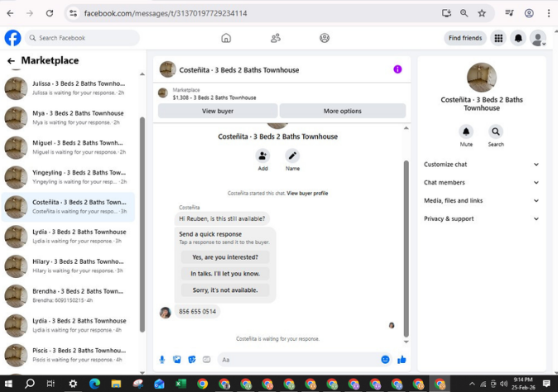
Task: Expand Privacy & support section
Action: (x=481, y=218)
